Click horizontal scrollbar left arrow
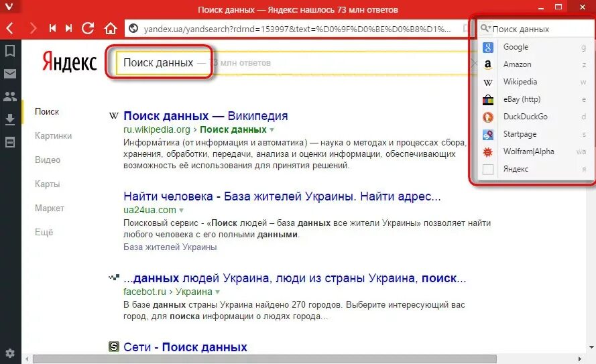Viewport: 596px width, 364px height. point(27,359)
